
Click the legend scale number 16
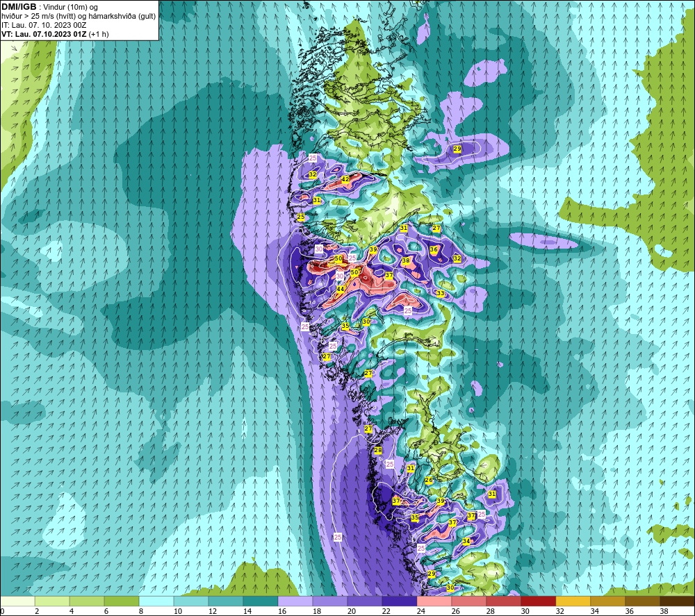coord(282,612)
